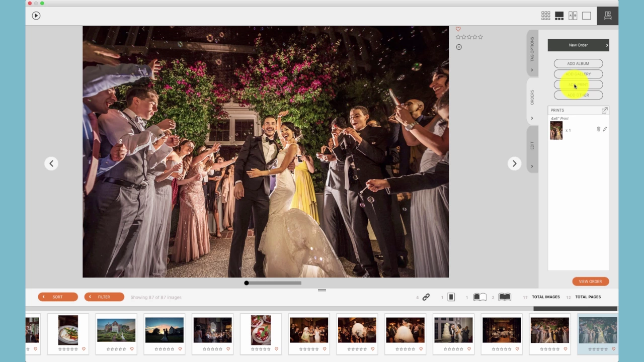Edit the 4x6 print with pencil icon
This screenshot has height=362, width=644.
pos(605,129)
